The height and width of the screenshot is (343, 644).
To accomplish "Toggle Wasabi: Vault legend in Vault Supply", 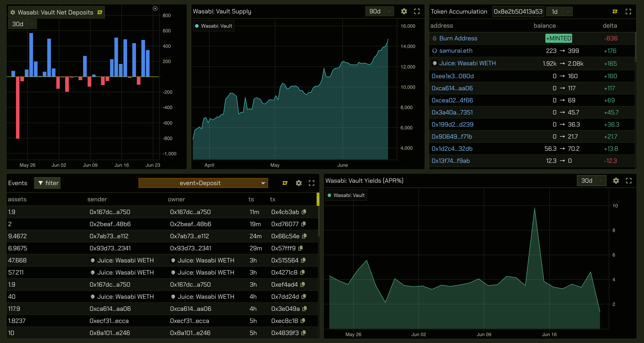I will (214, 26).
